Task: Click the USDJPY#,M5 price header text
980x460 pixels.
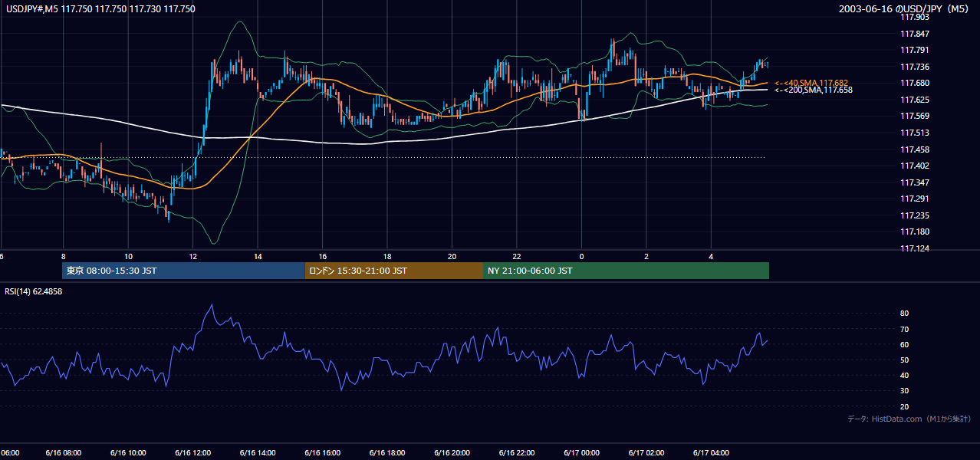Action: pos(99,9)
